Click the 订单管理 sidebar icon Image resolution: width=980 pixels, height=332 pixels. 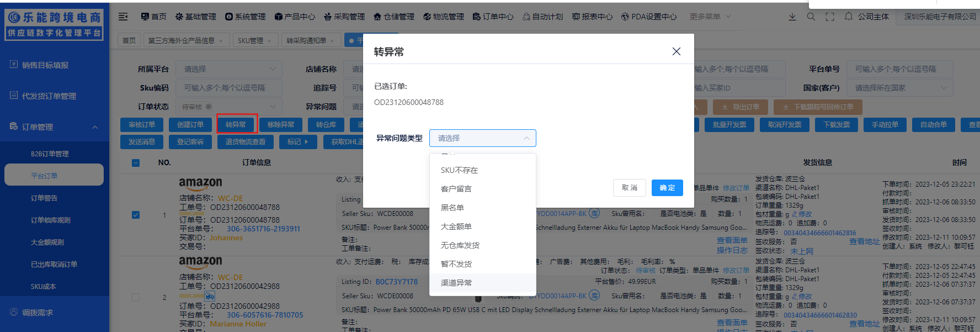14,127
